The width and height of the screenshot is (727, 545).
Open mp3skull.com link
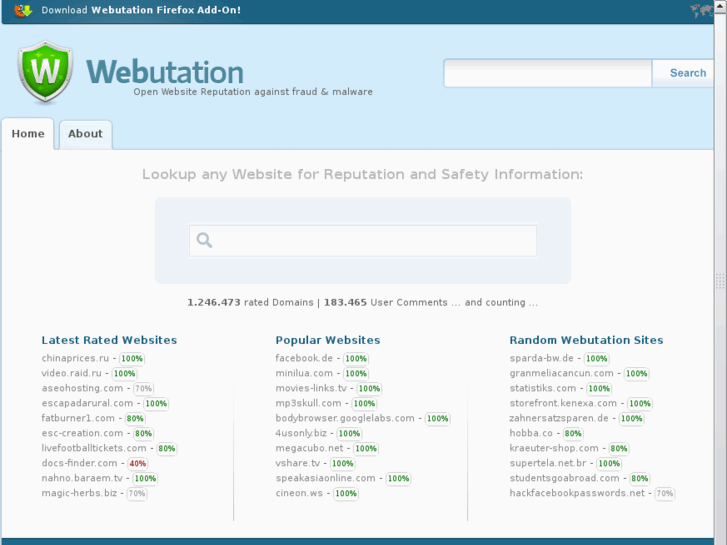click(308, 403)
